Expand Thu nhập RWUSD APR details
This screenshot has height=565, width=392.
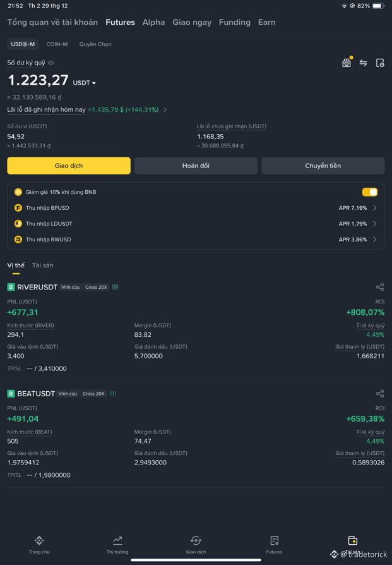pyautogui.click(x=375, y=240)
